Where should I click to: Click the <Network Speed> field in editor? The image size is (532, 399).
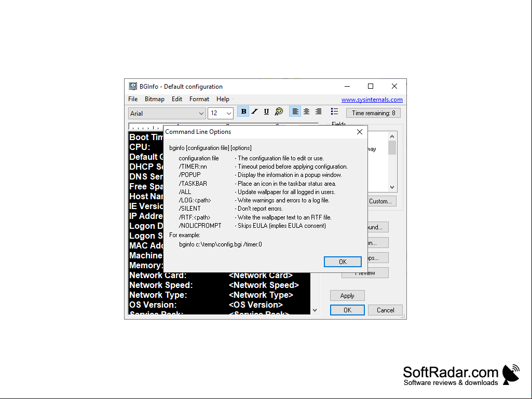(264, 285)
